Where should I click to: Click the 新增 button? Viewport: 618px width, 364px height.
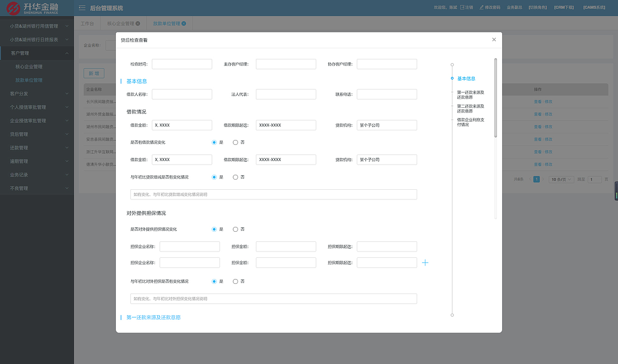(x=94, y=73)
